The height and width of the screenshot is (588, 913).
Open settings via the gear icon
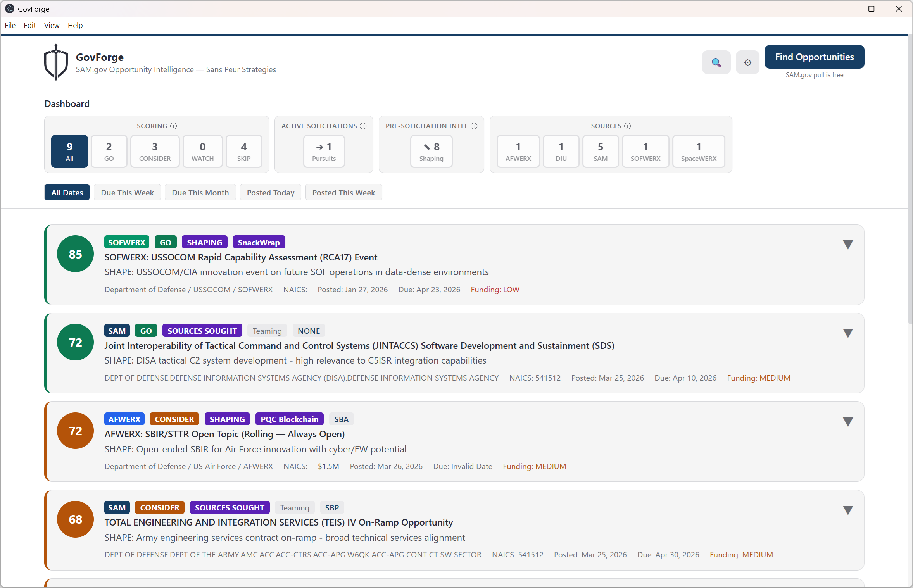(747, 62)
